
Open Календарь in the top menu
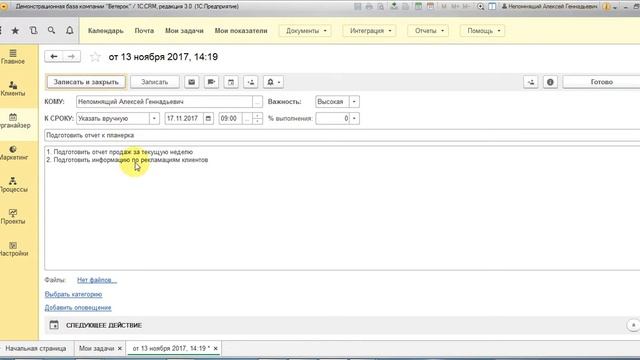106,31
